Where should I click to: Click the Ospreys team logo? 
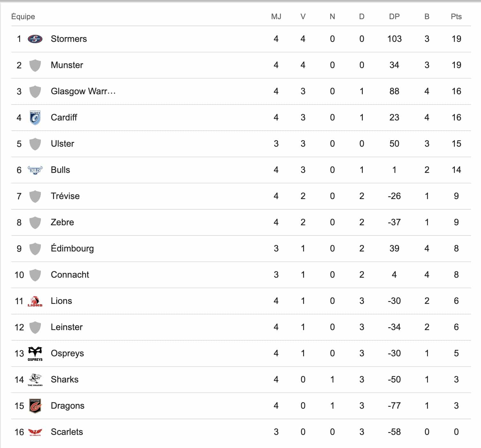click(x=35, y=353)
